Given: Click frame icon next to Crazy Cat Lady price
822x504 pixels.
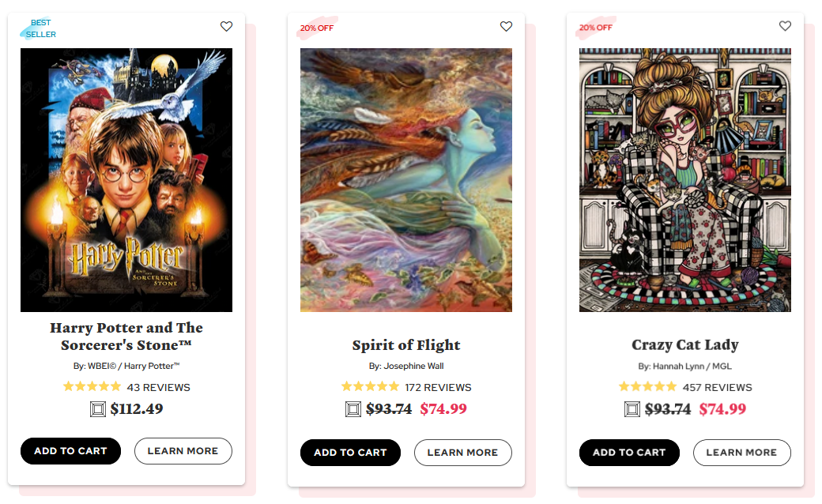Looking at the screenshot, I should [632, 409].
